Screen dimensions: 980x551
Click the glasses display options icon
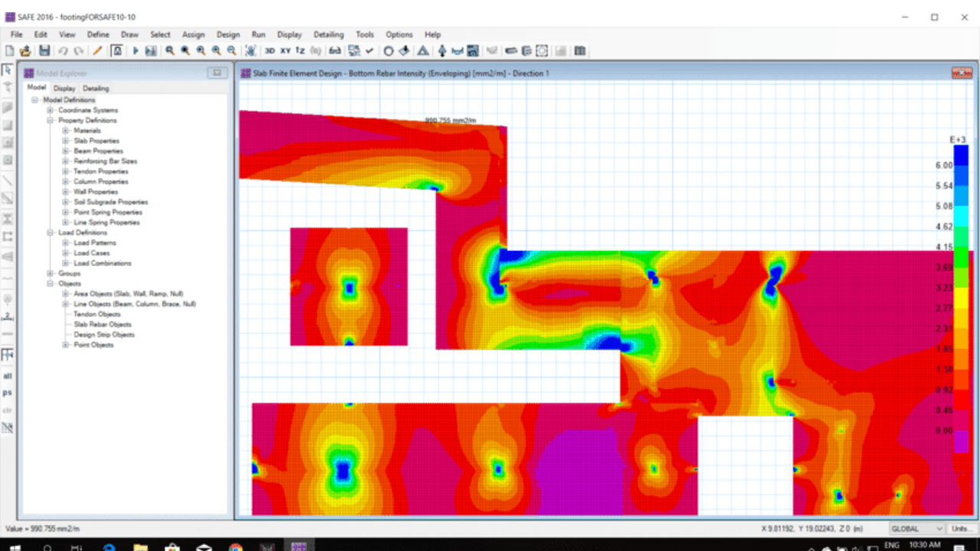click(x=335, y=51)
